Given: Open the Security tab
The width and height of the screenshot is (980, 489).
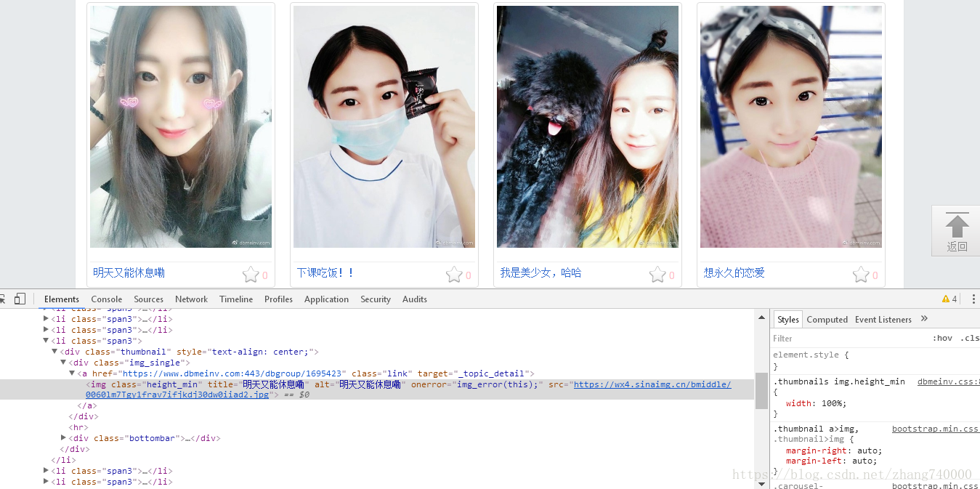Looking at the screenshot, I should [376, 299].
